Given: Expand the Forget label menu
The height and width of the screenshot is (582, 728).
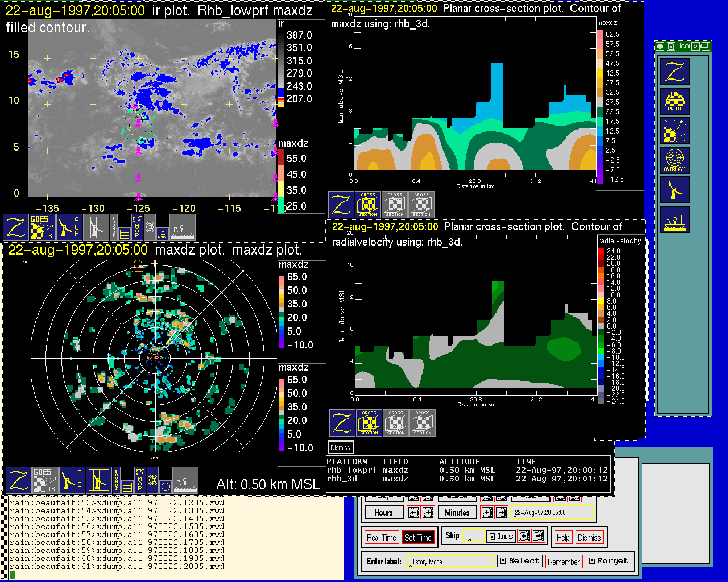Looking at the screenshot, I should pos(608,561).
